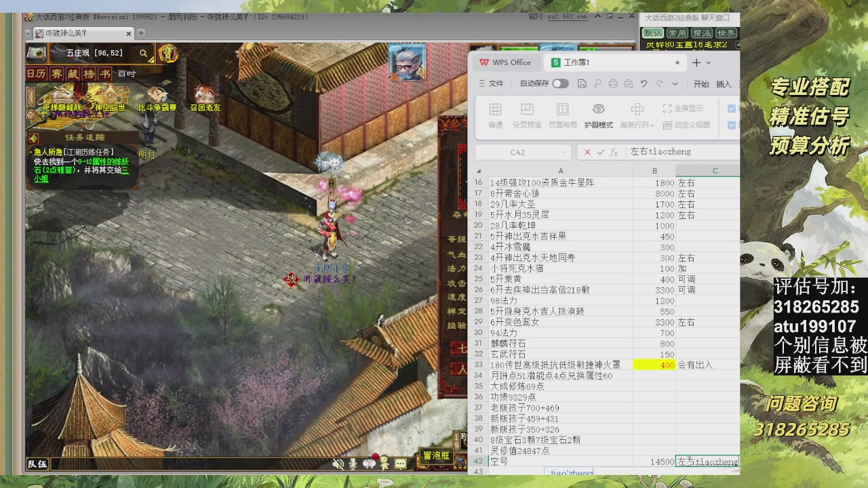Toggle the lower checkbox at ribbon right edge
Screen dimensions: 868x488
coord(731,125)
